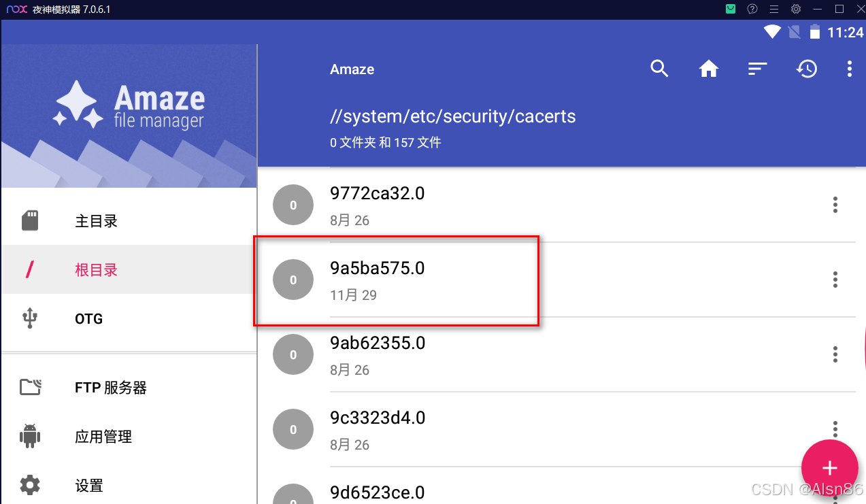
Task: Click the slash icon beside 根目录
Action: click(x=29, y=269)
